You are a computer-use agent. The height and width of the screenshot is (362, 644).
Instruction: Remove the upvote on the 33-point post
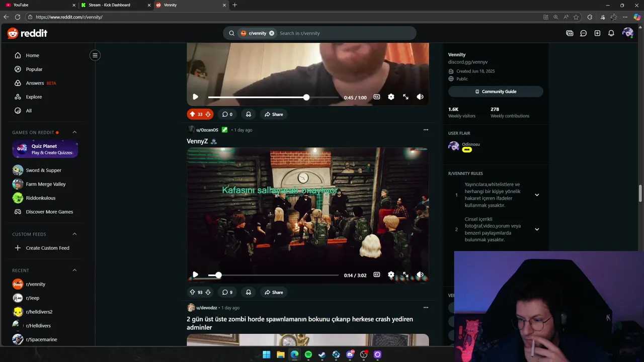pos(192,114)
